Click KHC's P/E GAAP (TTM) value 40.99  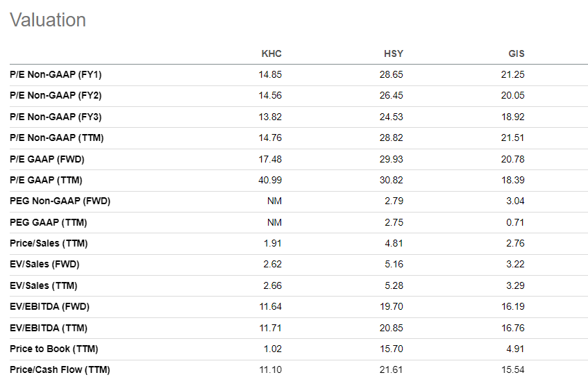pos(270,180)
